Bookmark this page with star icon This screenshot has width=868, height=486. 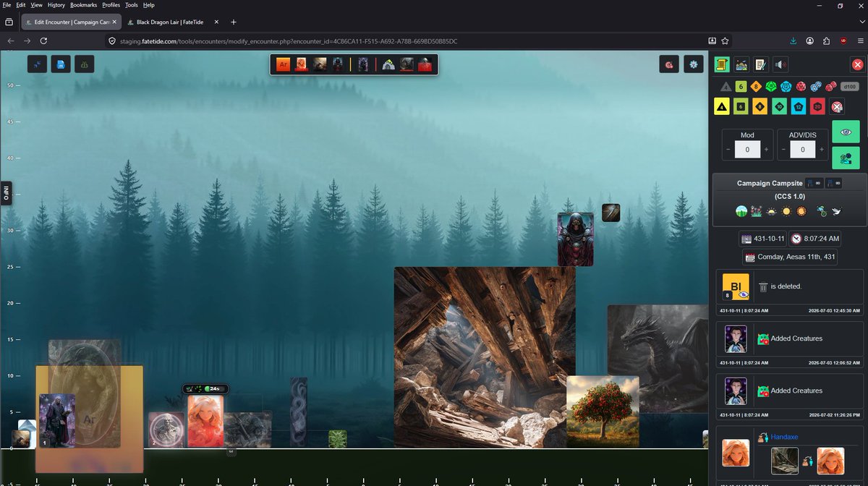tap(725, 41)
